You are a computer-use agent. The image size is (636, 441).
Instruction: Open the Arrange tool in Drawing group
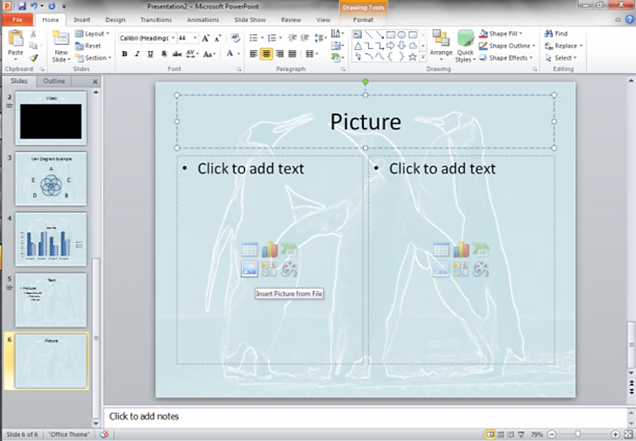(x=441, y=44)
